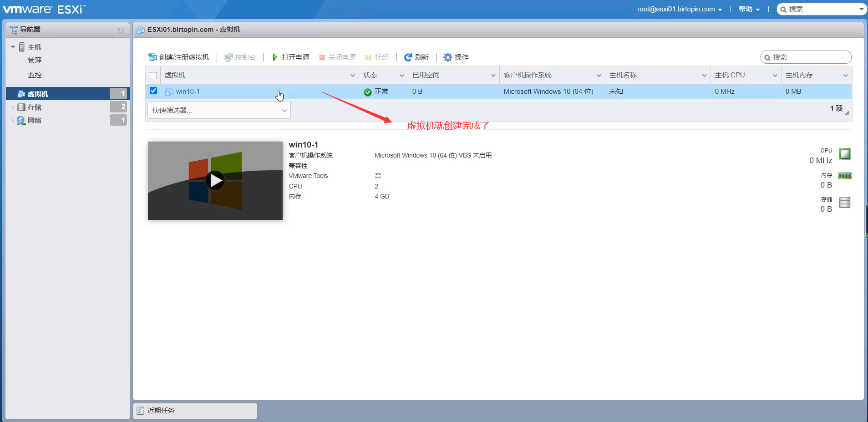The width and height of the screenshot is (868, 422).
Task: Click the green power-on play icon
Action: pyautogui.click(x=275, y=57)
